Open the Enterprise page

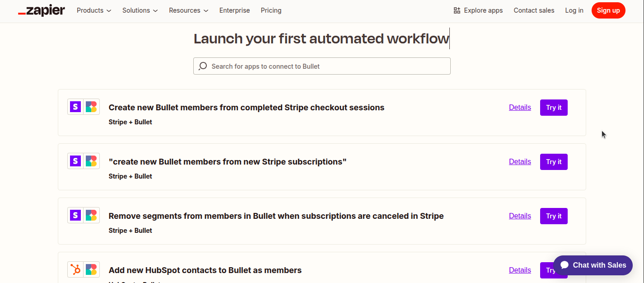click(x=234, y=10)
